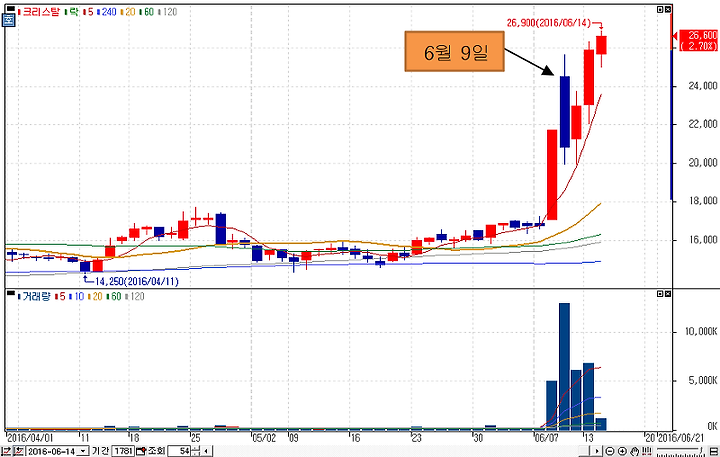Select the 크리스탈 series legend
The height and width of the screenshot is (457, 720).
coord(41,11)
